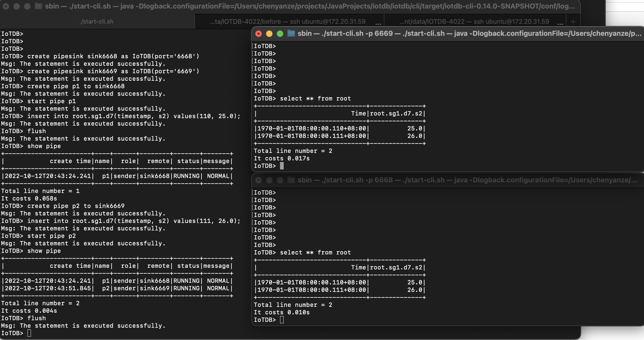Image resolution: width=644 pixels, height=340 pixels.
Task: Click the p2 sender sink6669 row in the show pipe table
Action: point(117,288)
